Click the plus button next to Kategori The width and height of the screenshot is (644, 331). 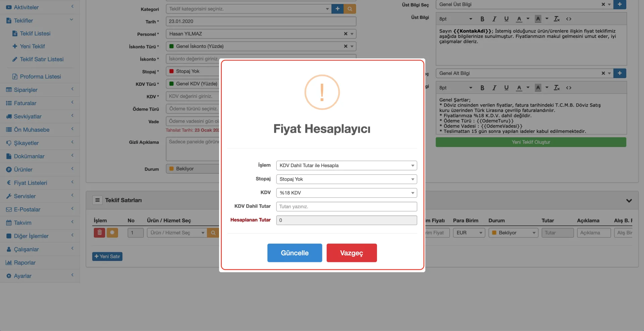point(337,9)
